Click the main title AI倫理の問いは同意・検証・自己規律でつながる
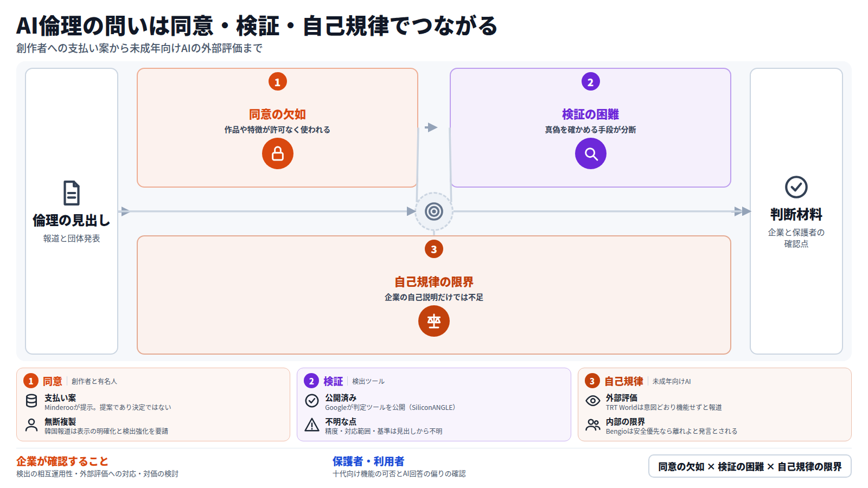868x488 pixels. pos(257,25)
